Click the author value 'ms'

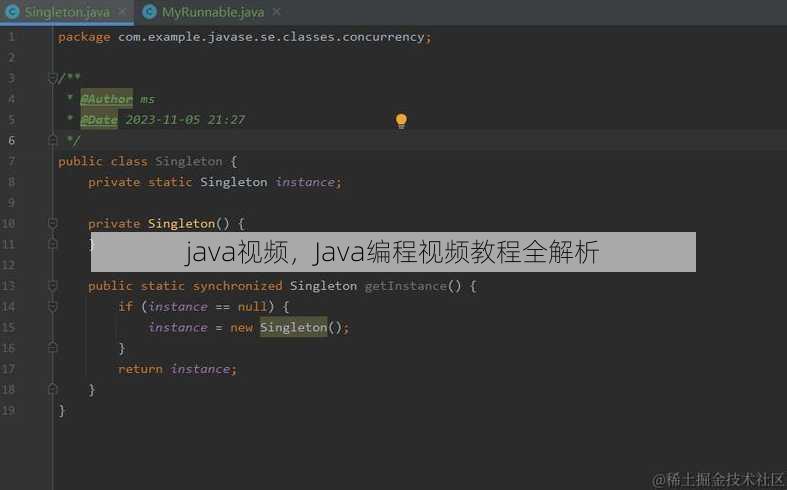coord(147,99)
